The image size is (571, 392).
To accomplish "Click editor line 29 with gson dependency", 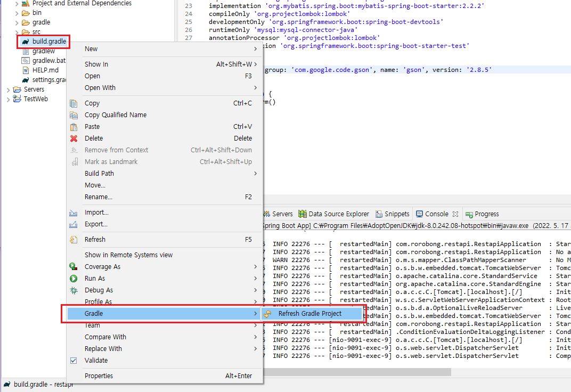I will [x=379, y=70].
